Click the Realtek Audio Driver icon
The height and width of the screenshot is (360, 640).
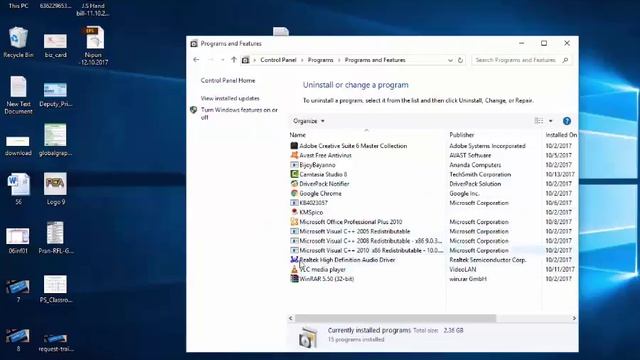coord(294,260)
